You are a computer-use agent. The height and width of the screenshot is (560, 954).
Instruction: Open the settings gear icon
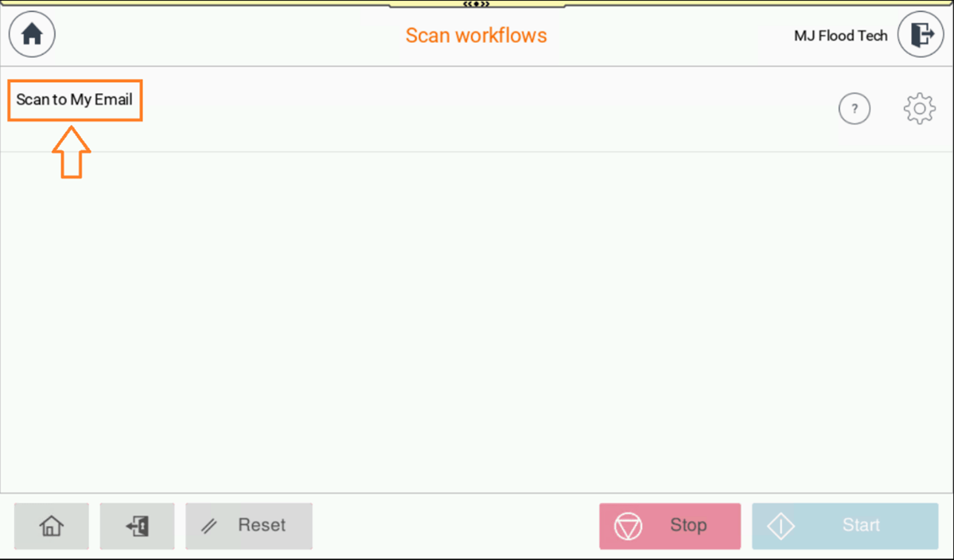(x=920, y=108)
